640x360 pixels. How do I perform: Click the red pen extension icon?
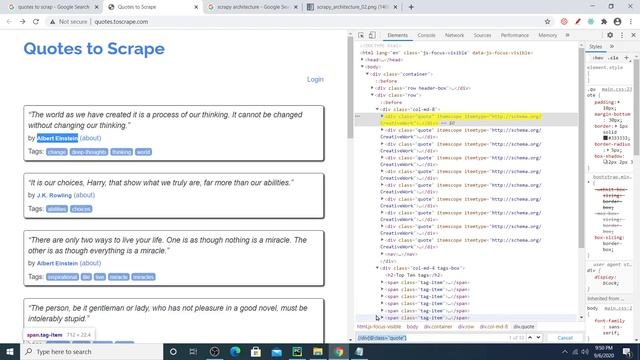click(578, 22)
